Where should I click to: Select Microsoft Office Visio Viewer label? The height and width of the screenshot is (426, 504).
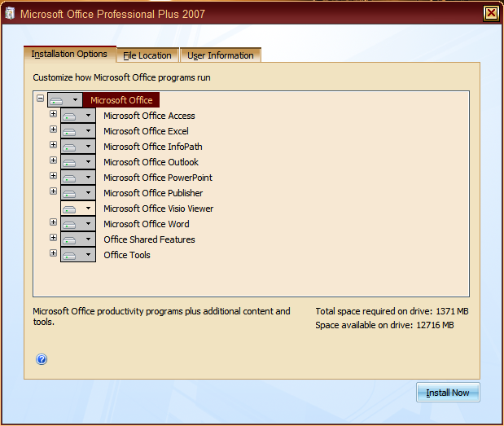click(x=158, y=209)
